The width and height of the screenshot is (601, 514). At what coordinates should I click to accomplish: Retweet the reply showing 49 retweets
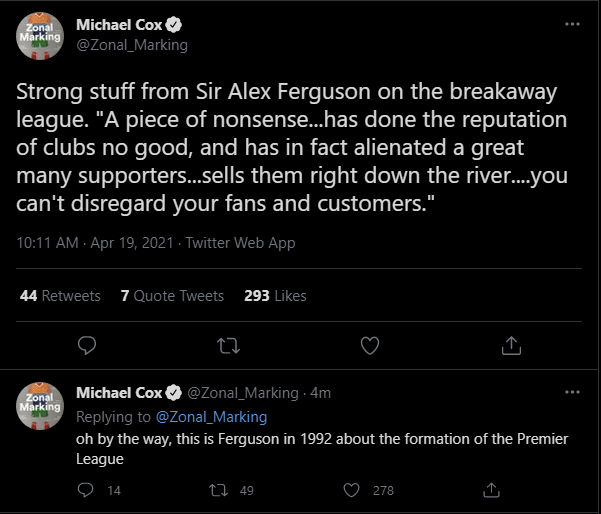click(218, 490)
